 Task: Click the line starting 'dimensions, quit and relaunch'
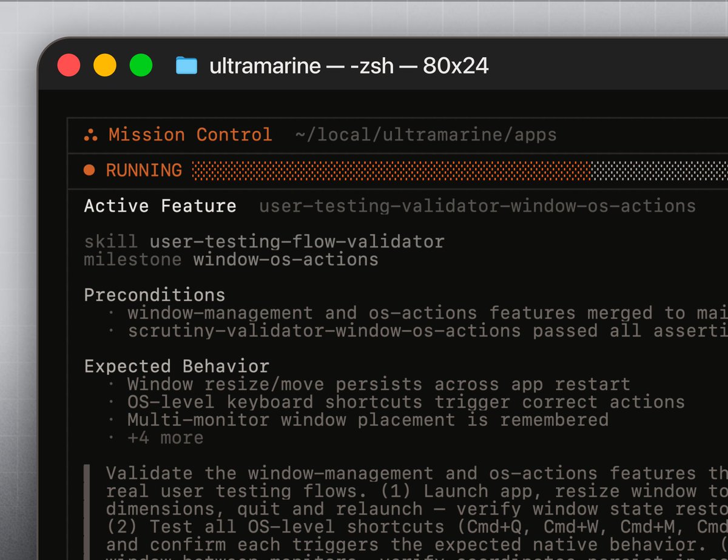(x=417, y=508)
